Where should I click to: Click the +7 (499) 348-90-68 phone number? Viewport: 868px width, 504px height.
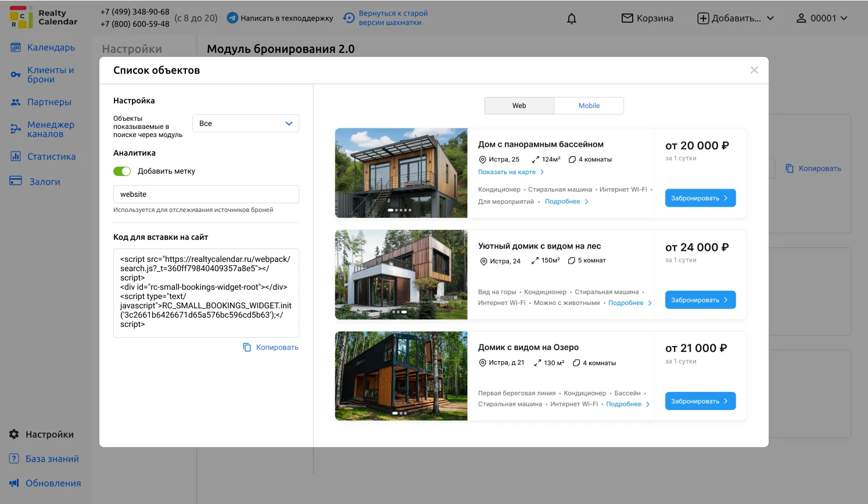135,12
